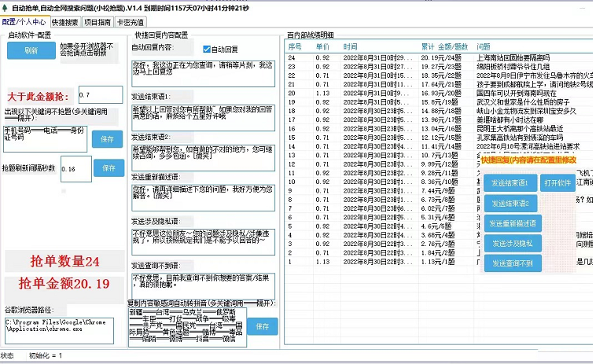Viewport: 596px width, 364px height.
Task: Click the tree icon in title bar
Action: (6, 6)
